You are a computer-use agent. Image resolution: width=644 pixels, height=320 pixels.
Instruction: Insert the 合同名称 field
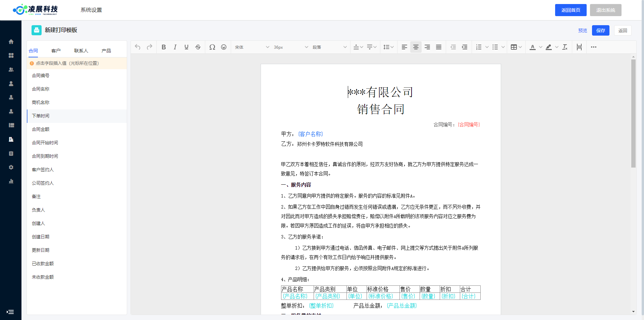tap(77, 89)
